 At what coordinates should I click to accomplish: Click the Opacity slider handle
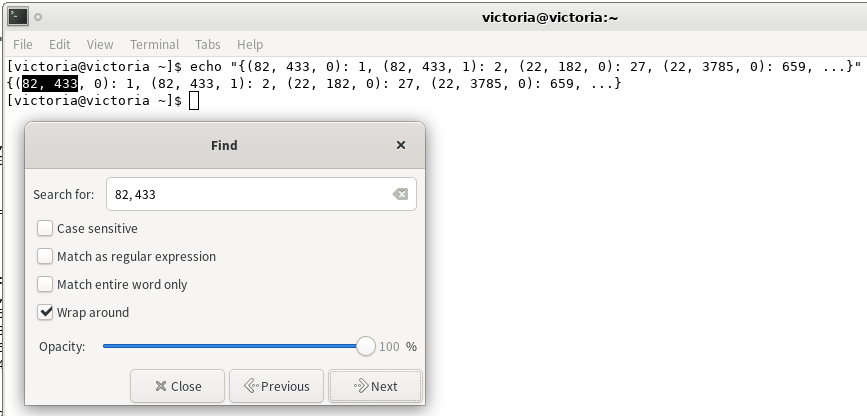click(365, 346)
